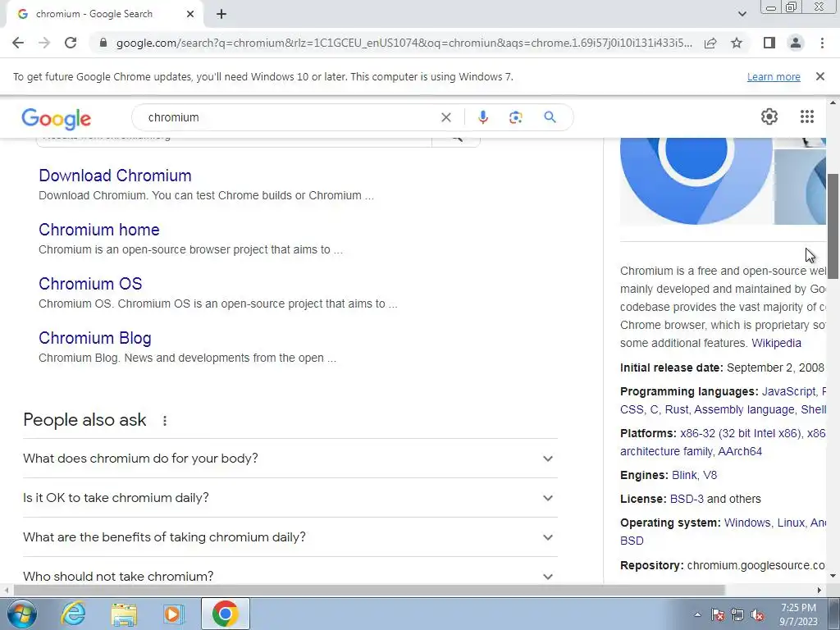Open the Windows Start menu

pyautogui.click(x=22, y=614)
